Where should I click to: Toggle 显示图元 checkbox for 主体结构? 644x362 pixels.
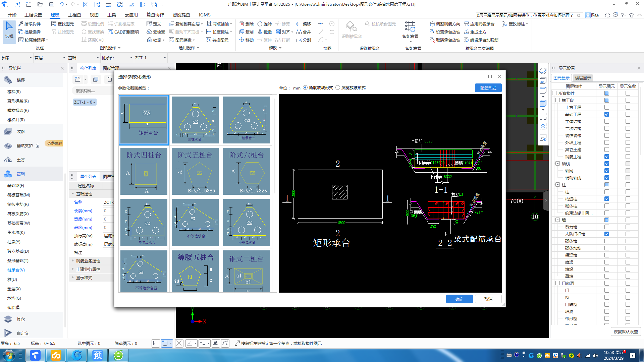click(607, 121)
